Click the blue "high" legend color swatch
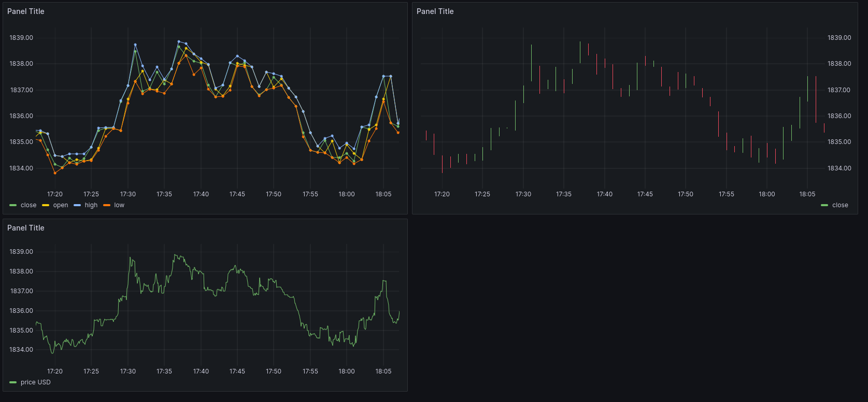Viewport: 868px width, 402px height. pyautogui.click(x=77, y=206)
